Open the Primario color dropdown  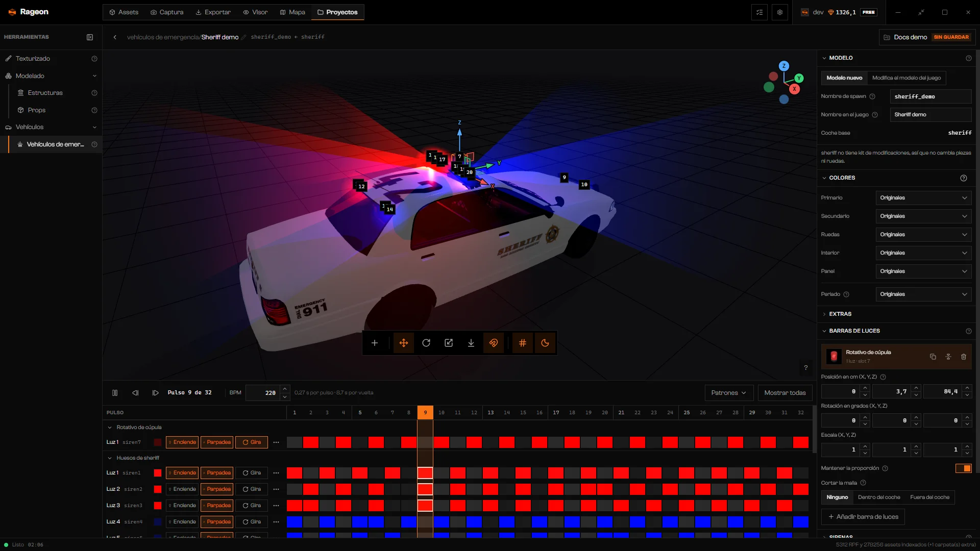click(923, 198)
